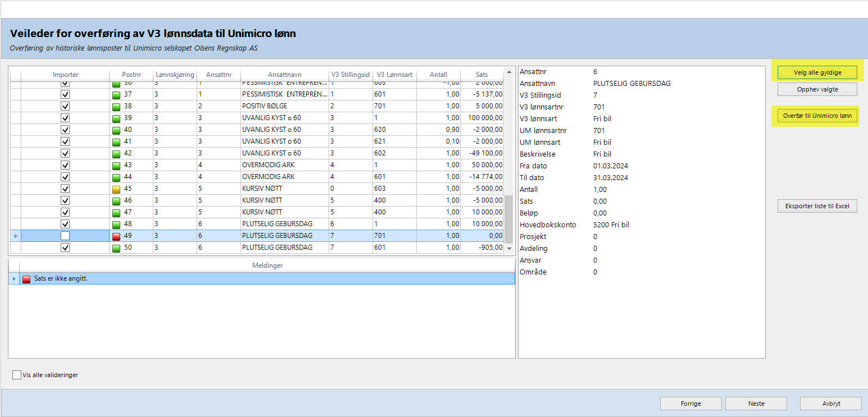Click red status icon on row 49
868x417 pixels.
click(116, 236)
